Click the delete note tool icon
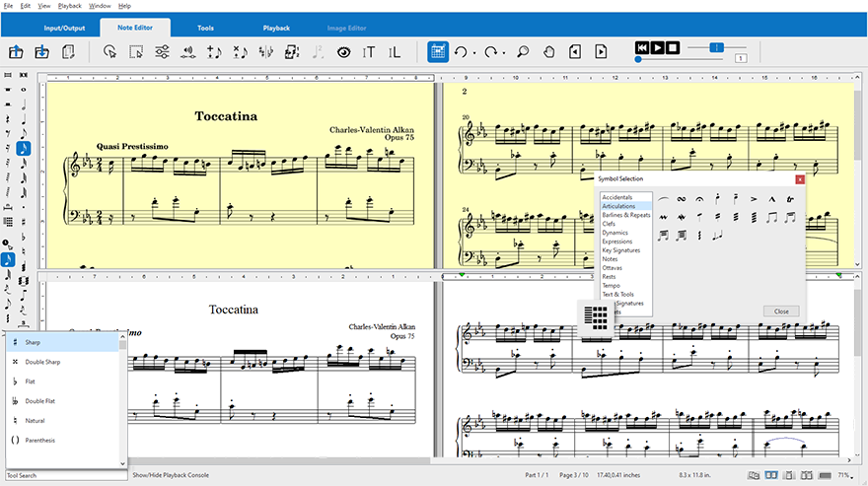Screen dimensions: 868x486 point(241,52)
